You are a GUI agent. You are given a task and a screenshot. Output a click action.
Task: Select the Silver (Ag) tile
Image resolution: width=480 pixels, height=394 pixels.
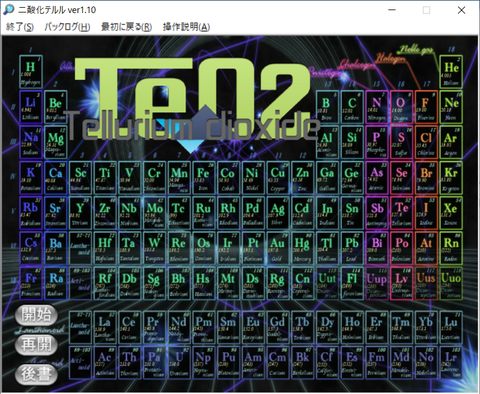pos(278,213)
